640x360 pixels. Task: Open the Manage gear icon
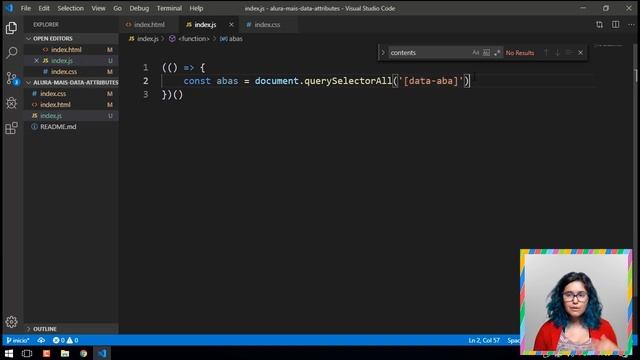(11, 322)
